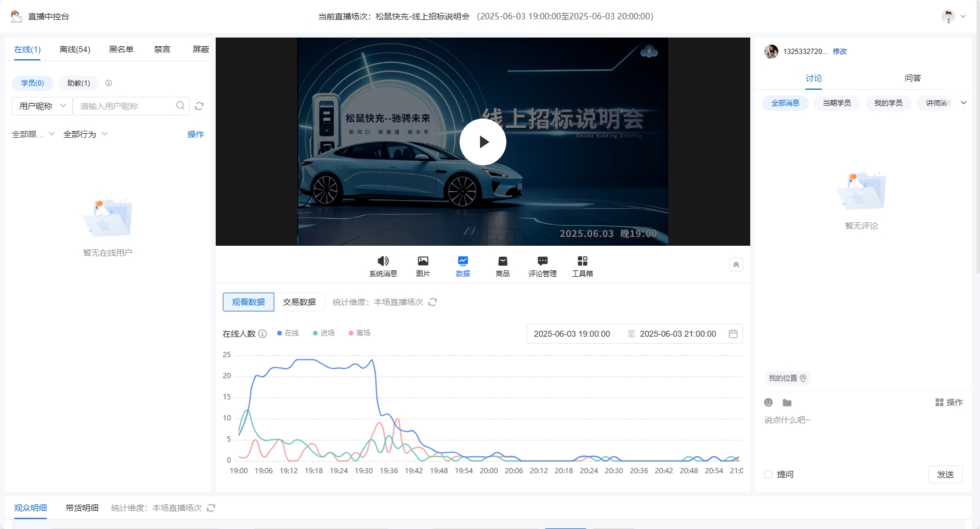Open the 全部行为 dropdown filter
The image size is (980, 529).
coord(85,134)
